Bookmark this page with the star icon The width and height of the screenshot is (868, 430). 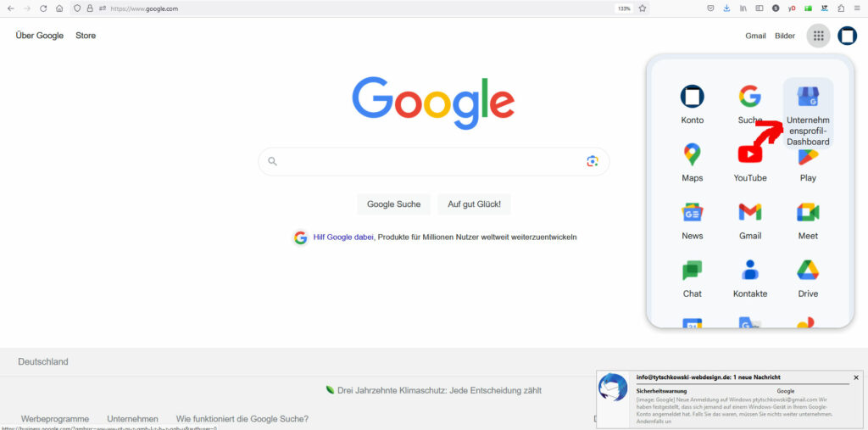pos(643,8)
